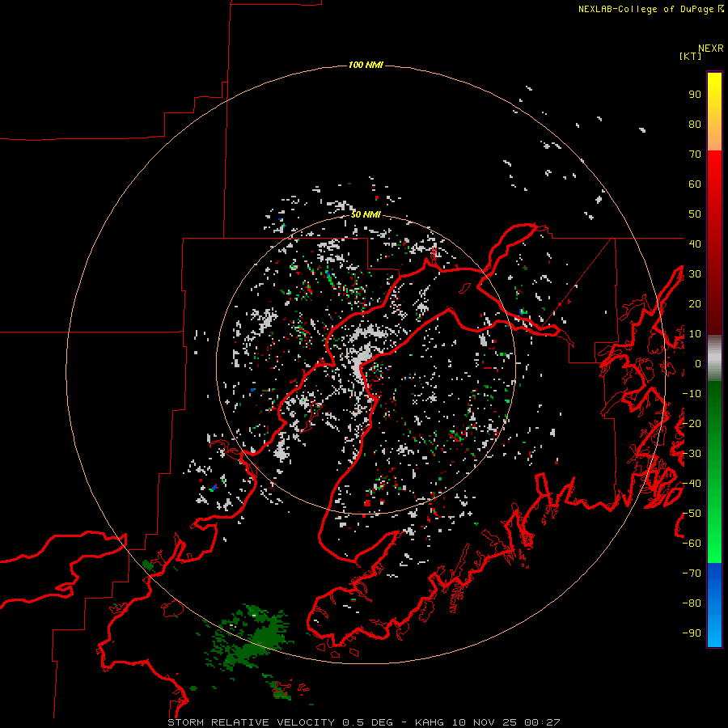Click the 60 value on the velocity scale

click(695, 184)
